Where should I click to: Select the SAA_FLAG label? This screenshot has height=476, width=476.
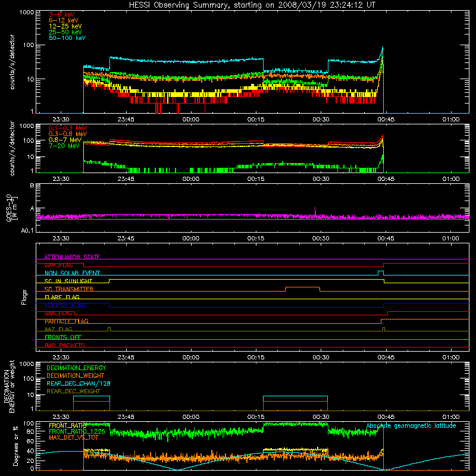59,314
